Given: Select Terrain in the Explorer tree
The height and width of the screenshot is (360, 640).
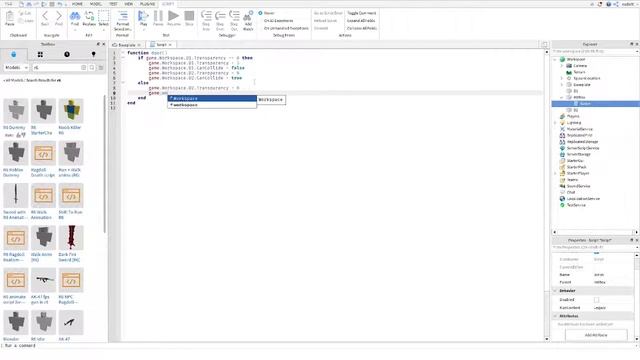Looking at the screenshot, I should pos(579,72).
